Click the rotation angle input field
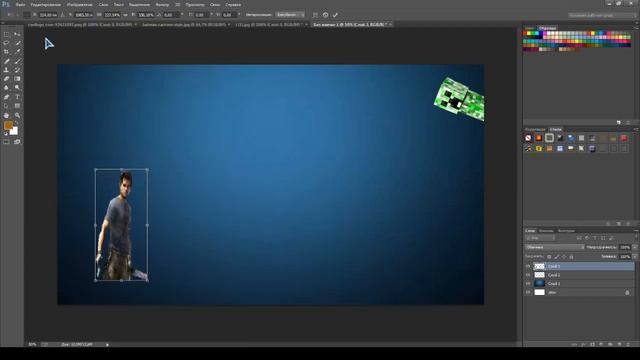The image size is (640, 360). pos(171,15)
